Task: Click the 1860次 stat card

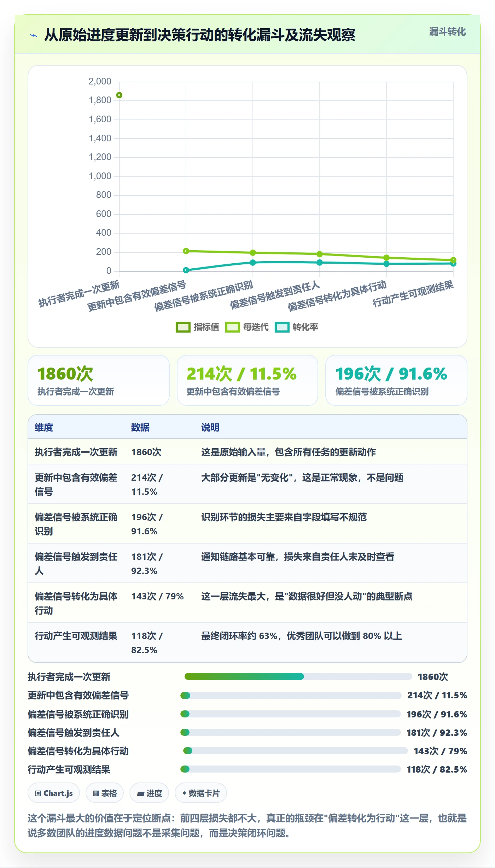Action: 99,380
